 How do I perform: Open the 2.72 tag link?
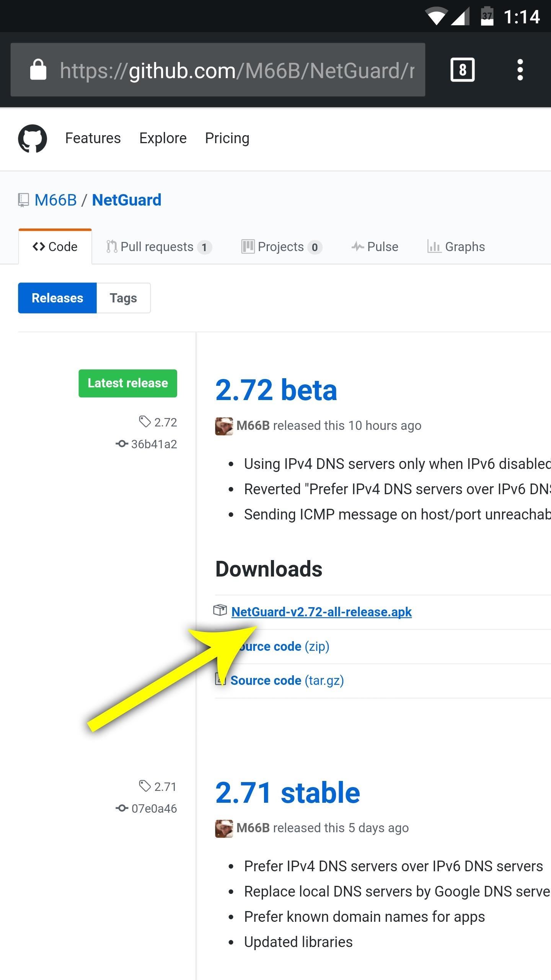click(158, 422)
